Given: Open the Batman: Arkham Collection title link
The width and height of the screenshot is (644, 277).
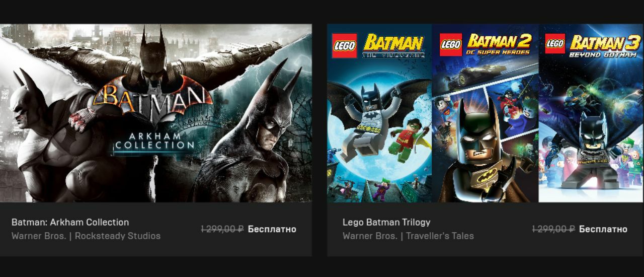Looking at the screenshot, I should point(70,222).
